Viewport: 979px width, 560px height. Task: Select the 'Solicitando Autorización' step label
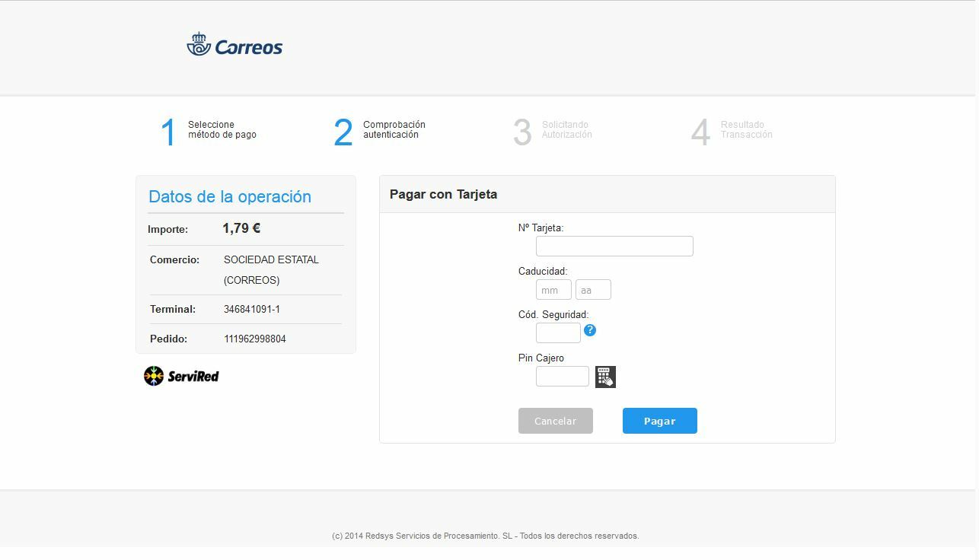(566, 129)
